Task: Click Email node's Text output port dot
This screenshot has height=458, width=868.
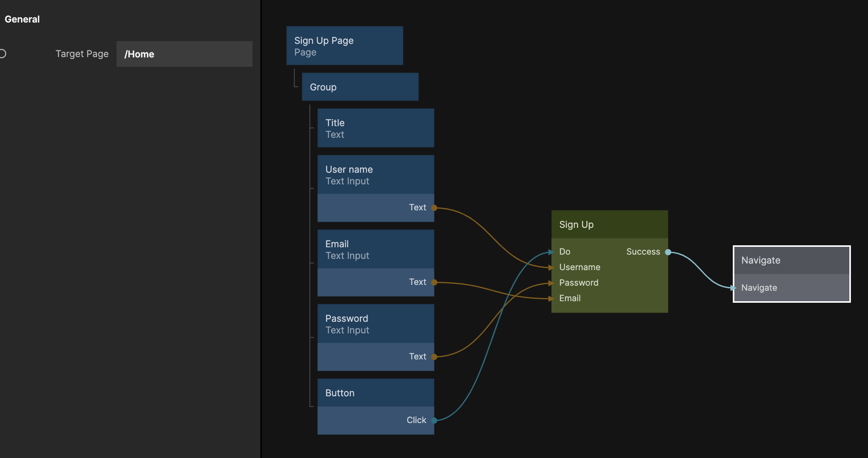Action: [434, 282]
